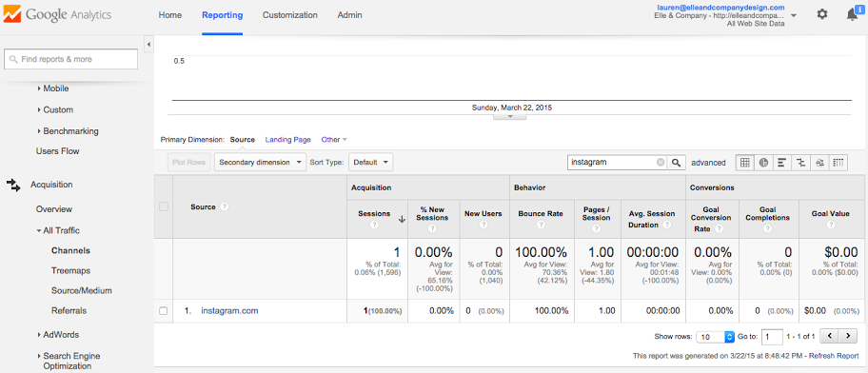Open the Admin tab
Screen dimensions: 868x373
[350, 15]
